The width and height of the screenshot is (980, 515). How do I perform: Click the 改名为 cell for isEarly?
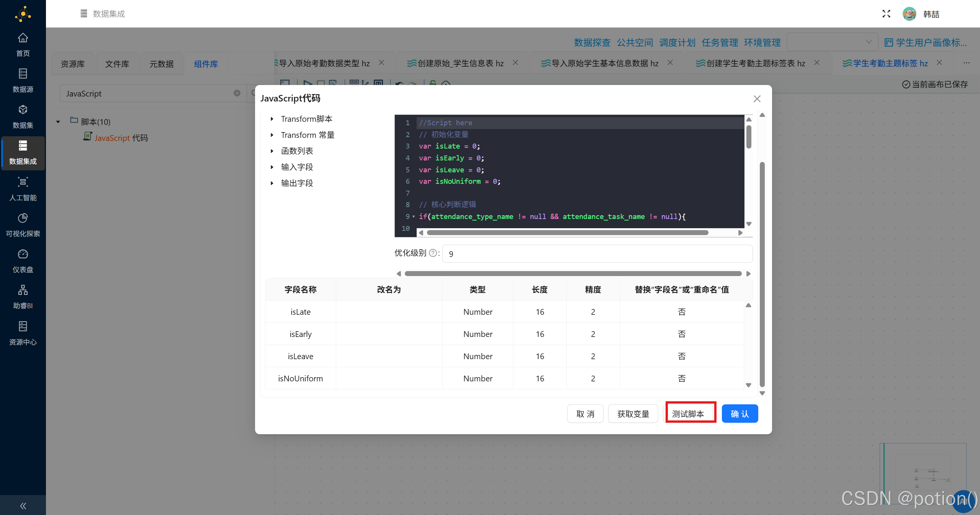click(x=389, y=334)
